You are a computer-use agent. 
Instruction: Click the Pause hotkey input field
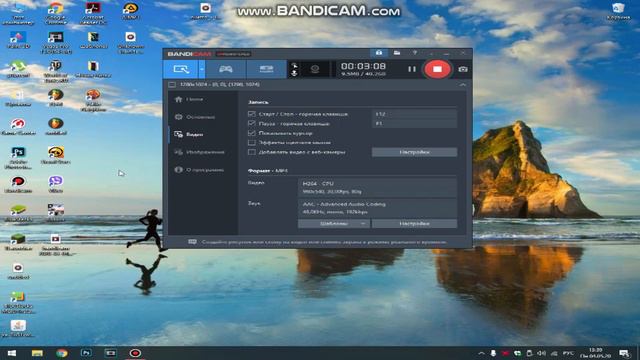pyautogui.click(x=414, y=123)
